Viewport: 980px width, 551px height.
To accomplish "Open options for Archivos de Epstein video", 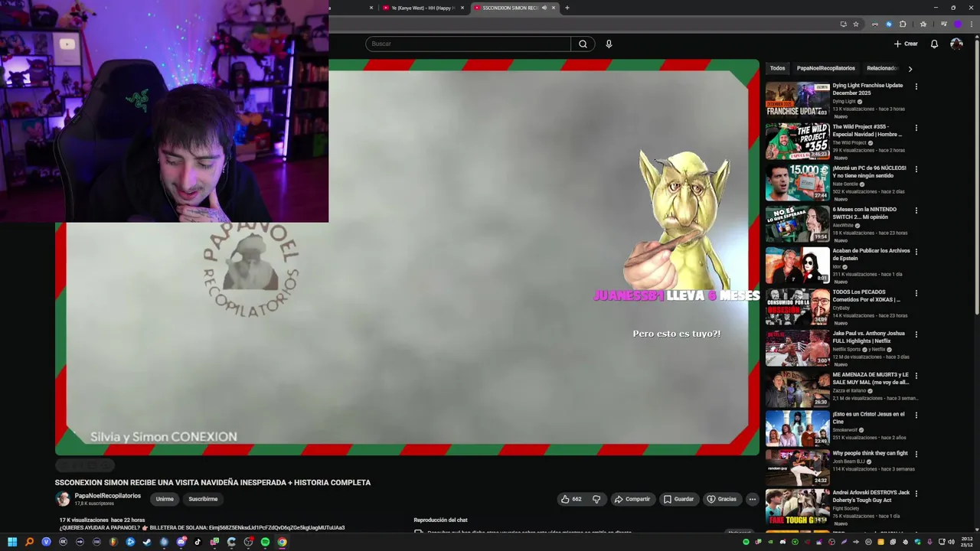I will (x=916, y=252).
